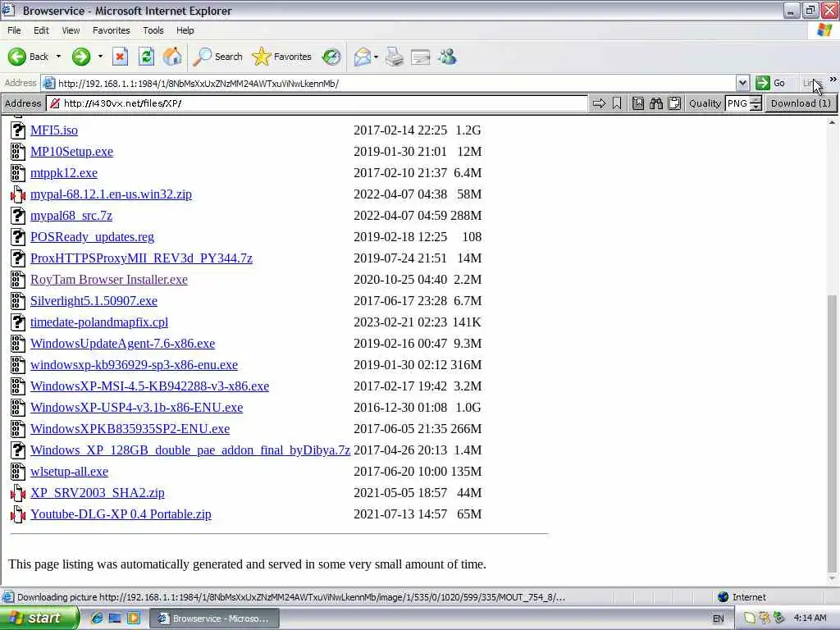
Task: Click the Browservice bookmarks list icon
Action: click(x=638, y=103)
